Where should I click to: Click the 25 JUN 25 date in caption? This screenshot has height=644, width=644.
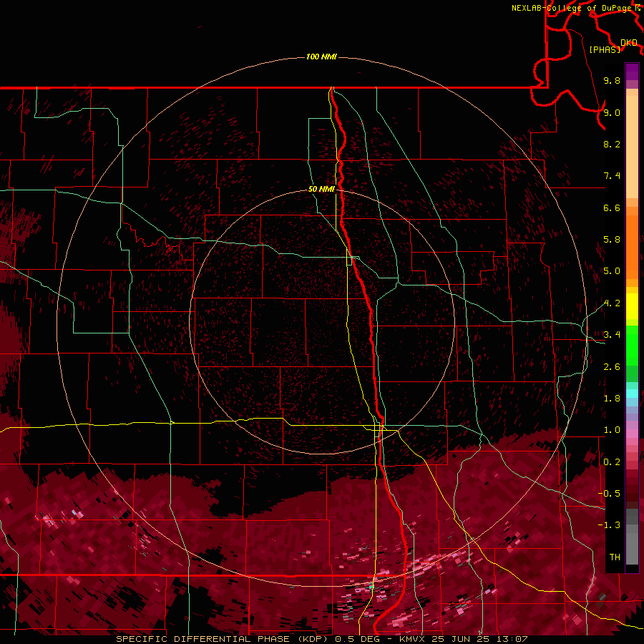tap(460, 639)
